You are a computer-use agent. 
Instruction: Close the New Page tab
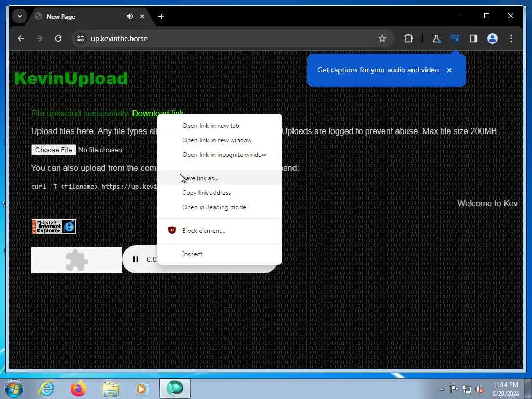coord(142,16)
